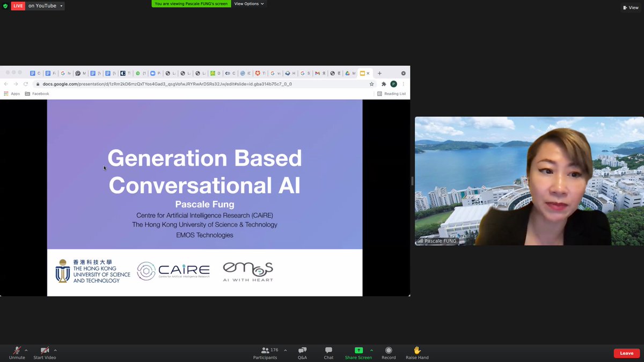Unmute the microphone
Screen dimensions: 644x362
(x=17, y=353)
